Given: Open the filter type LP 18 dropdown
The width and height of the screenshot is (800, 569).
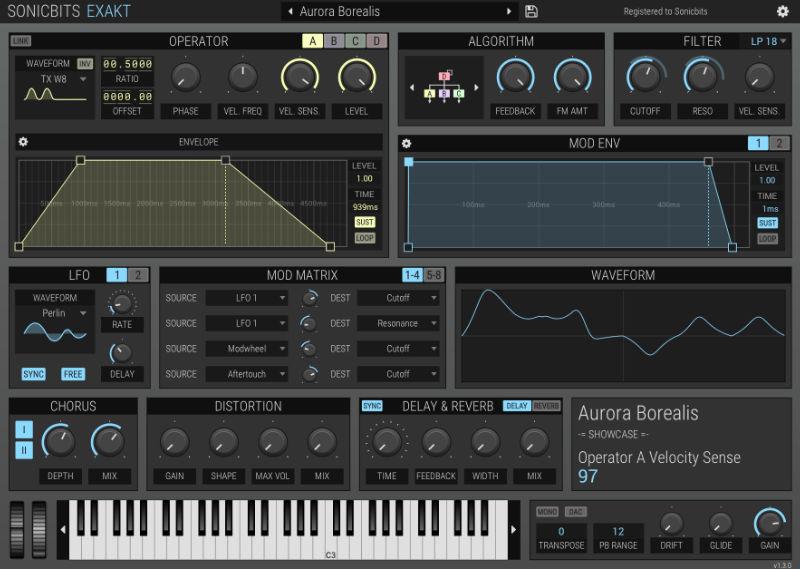Looking at the screenshot, I should pos(764,41).
